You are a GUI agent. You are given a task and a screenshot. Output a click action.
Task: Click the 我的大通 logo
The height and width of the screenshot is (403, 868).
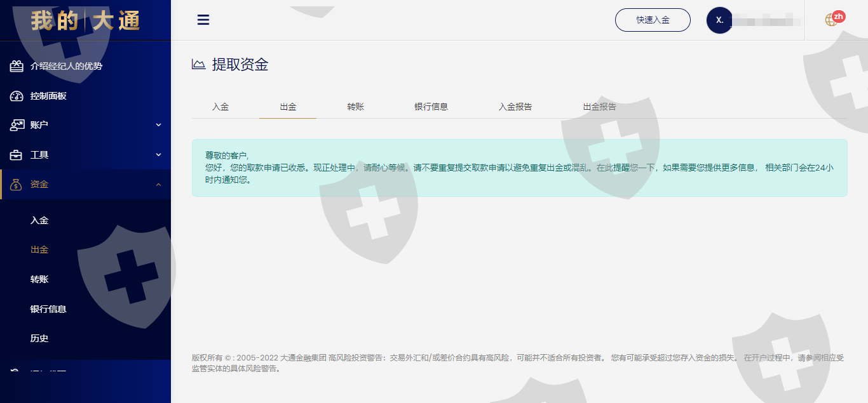pyautogui.click(x=85, y=20)
